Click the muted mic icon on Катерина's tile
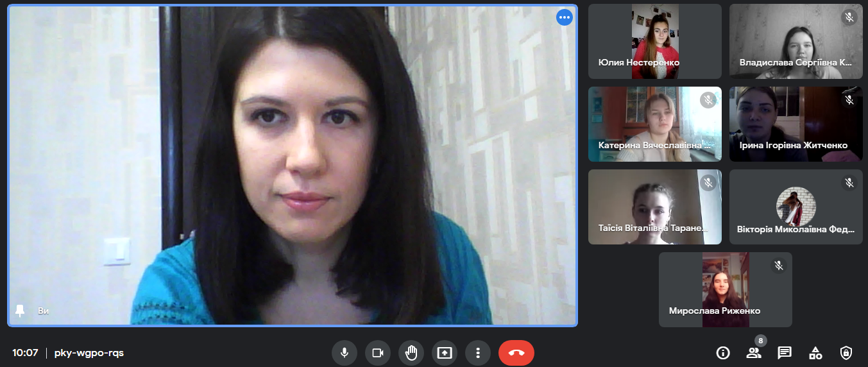868x367 pixels. pos(708,100)
